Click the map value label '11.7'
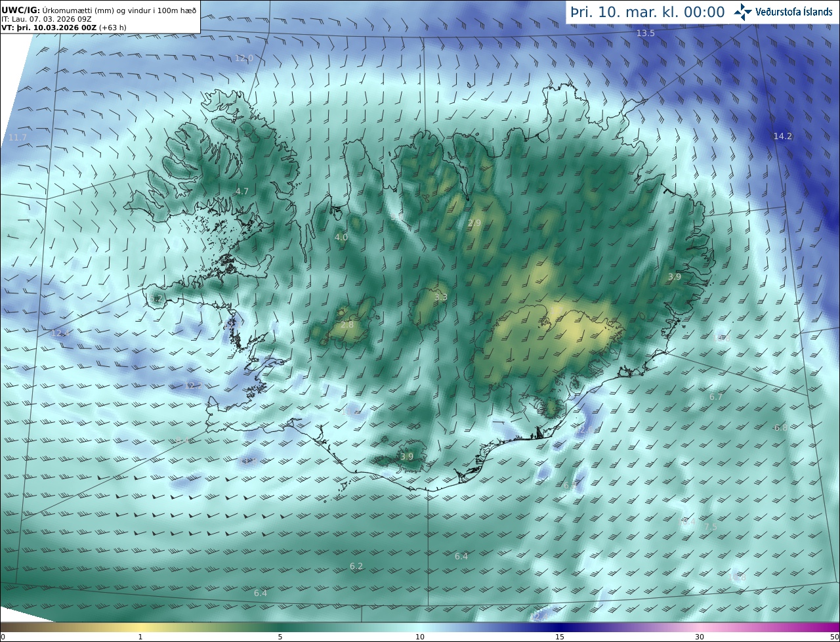840x642 pixels. 18,137
